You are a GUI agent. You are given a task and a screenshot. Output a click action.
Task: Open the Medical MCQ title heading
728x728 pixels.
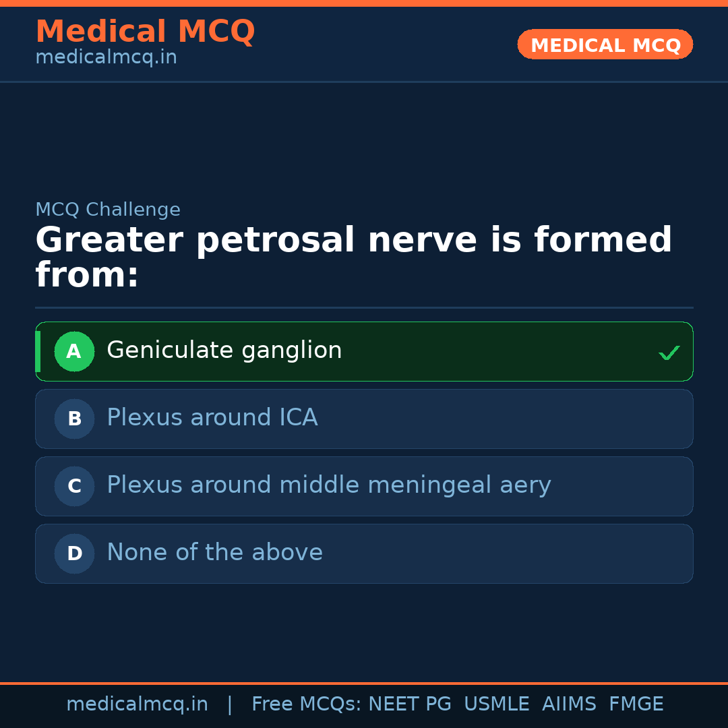point(145,31)
